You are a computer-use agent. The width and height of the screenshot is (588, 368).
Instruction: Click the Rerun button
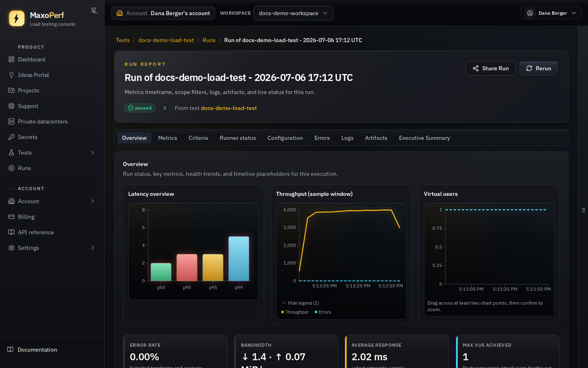click(x=539, y=68)
